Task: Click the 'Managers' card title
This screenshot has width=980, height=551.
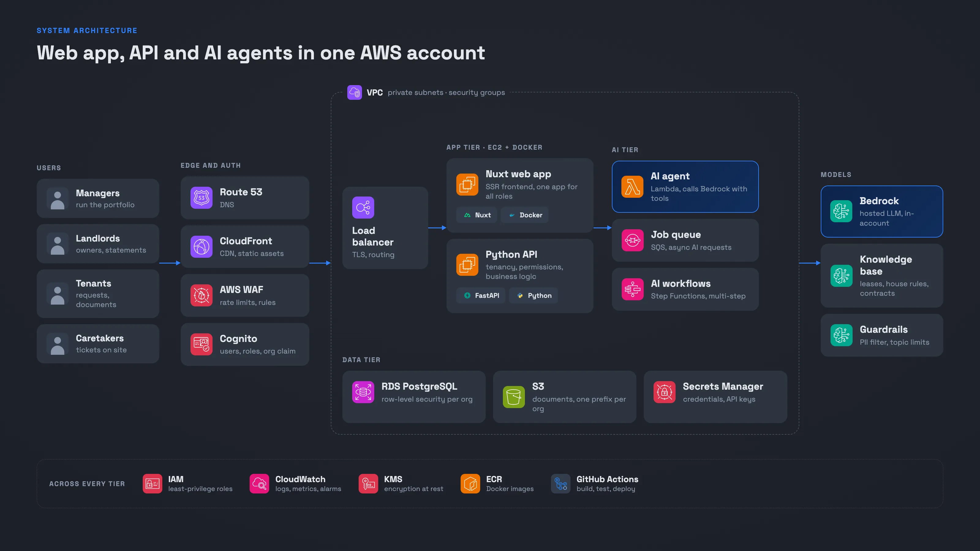Action: 97,193
